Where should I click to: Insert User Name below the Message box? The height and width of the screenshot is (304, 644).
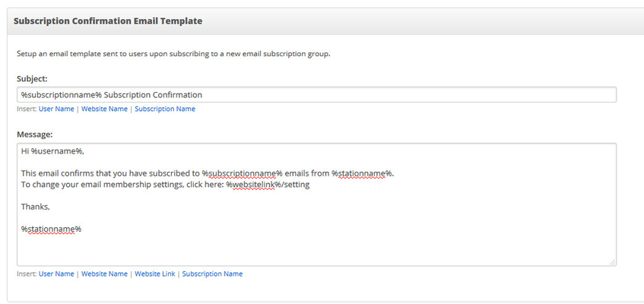[56, 274]
